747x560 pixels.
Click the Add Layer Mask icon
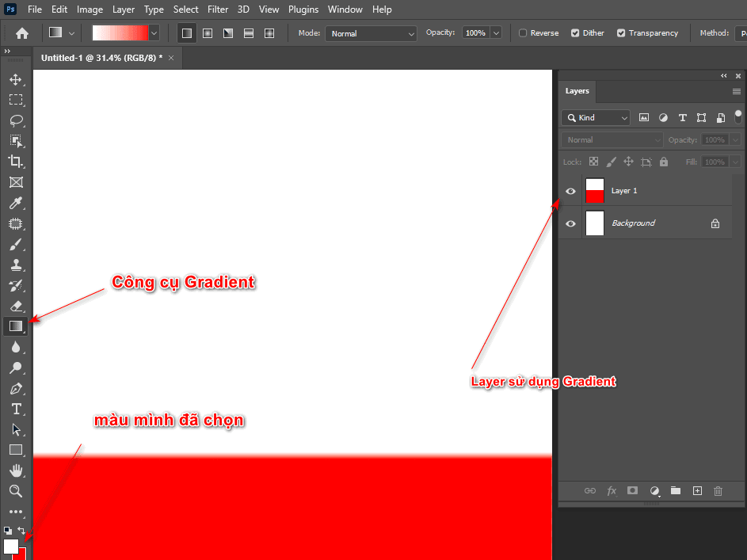pyautogui.click(x=632, y=490)
